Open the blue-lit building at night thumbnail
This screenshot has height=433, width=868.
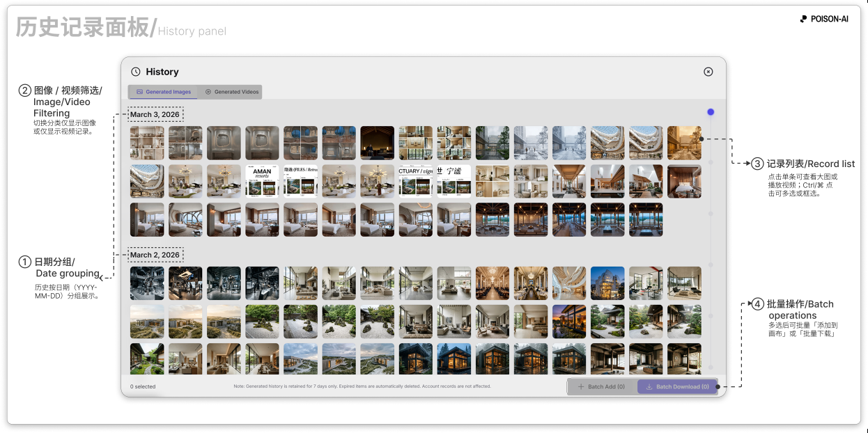point(607,283)
